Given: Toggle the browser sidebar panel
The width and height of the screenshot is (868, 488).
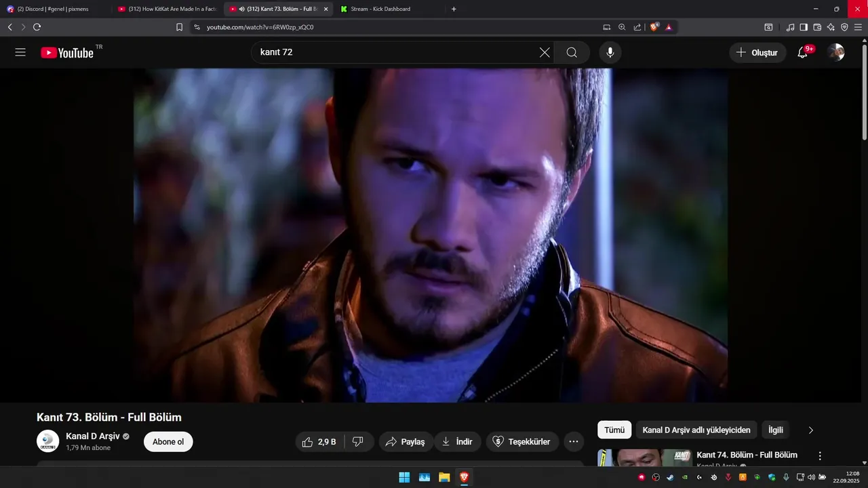Looking at the screenshot, I should click(x=804, y=27).
